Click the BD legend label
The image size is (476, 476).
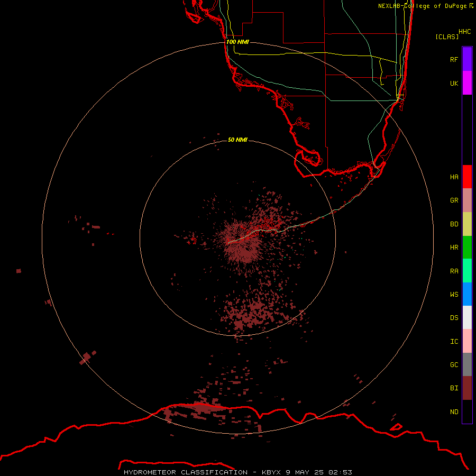click(454, 224)
